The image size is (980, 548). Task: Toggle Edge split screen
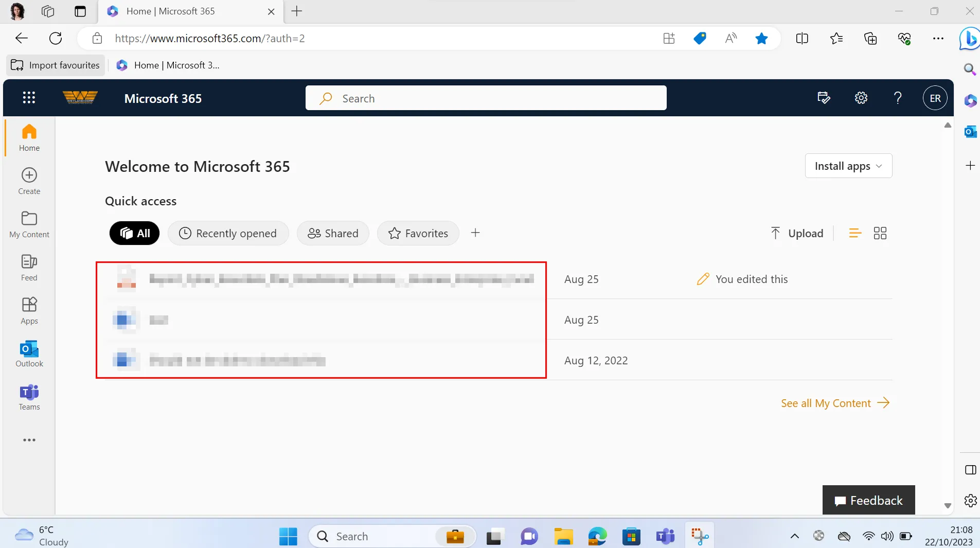(802, 38)
